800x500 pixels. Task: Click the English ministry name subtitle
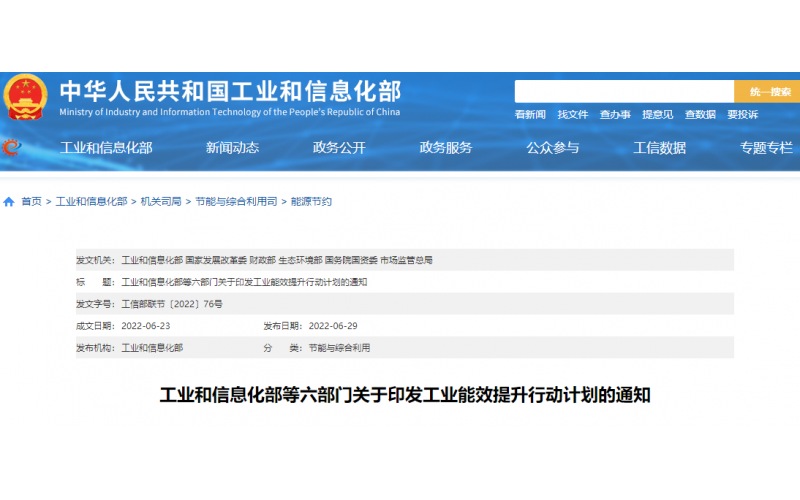[230, 112]
